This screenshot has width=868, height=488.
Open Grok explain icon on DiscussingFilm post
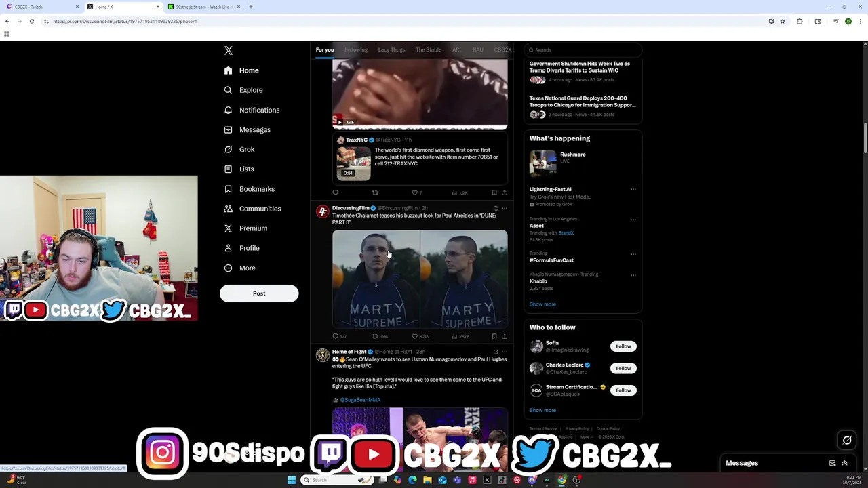click(496, 208)
